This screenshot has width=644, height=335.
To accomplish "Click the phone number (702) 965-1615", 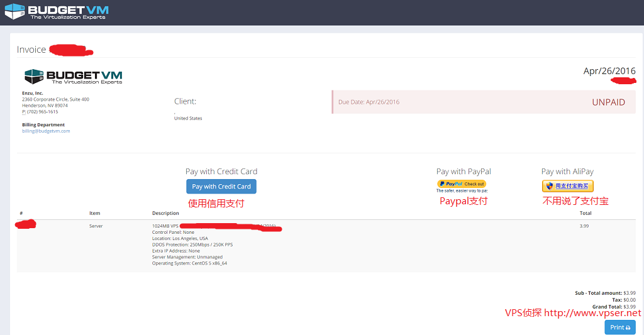I will click(42, 112).
